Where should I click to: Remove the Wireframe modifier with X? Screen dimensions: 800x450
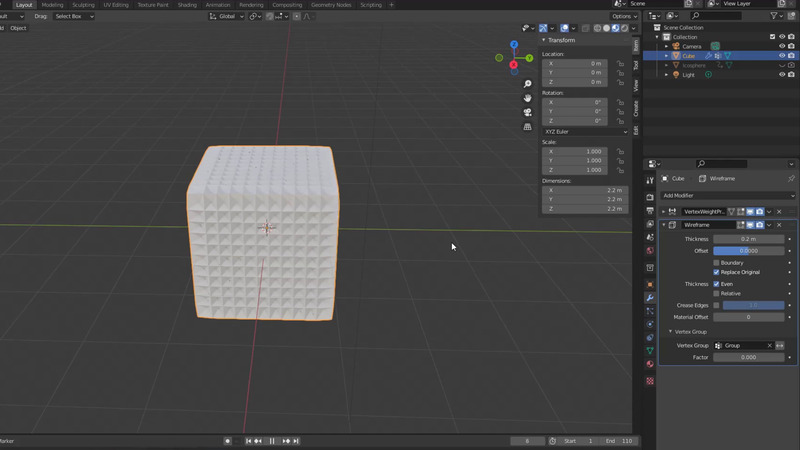tap(779, 225)
